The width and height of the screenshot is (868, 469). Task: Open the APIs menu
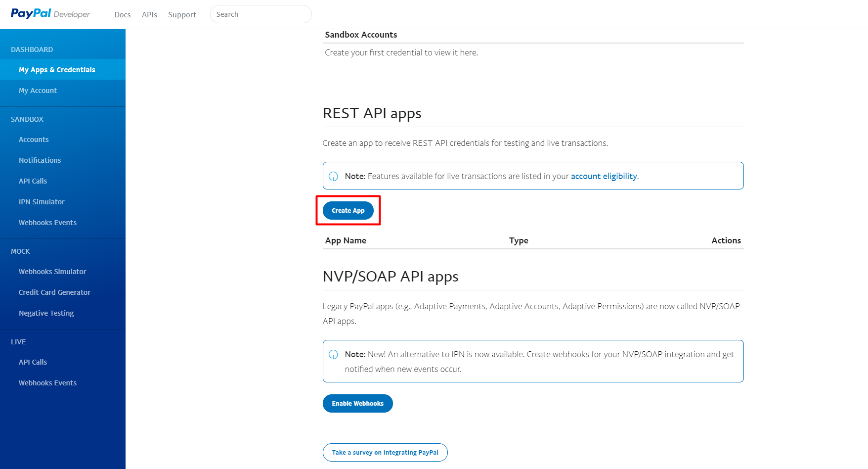tap(149, 15)
